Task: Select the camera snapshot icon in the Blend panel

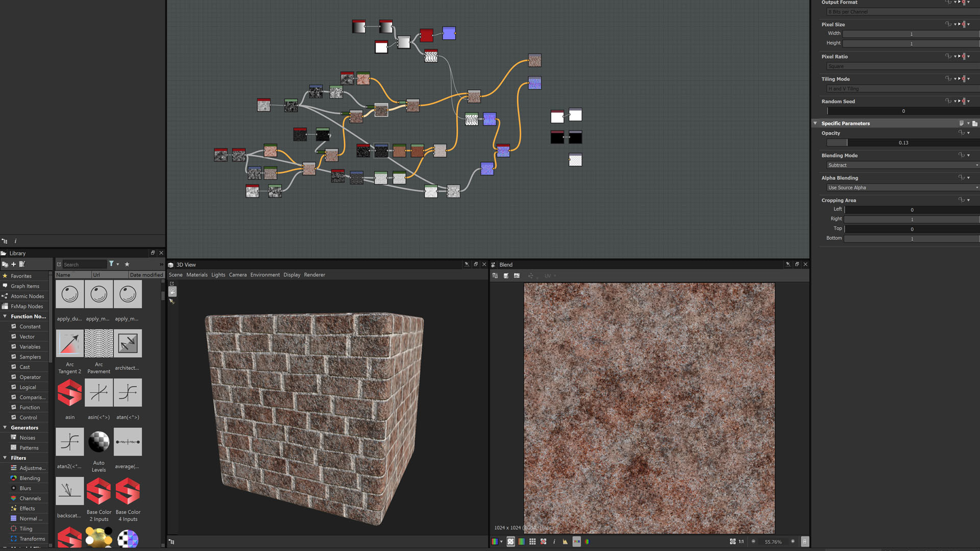Action: tap(517, 275)
